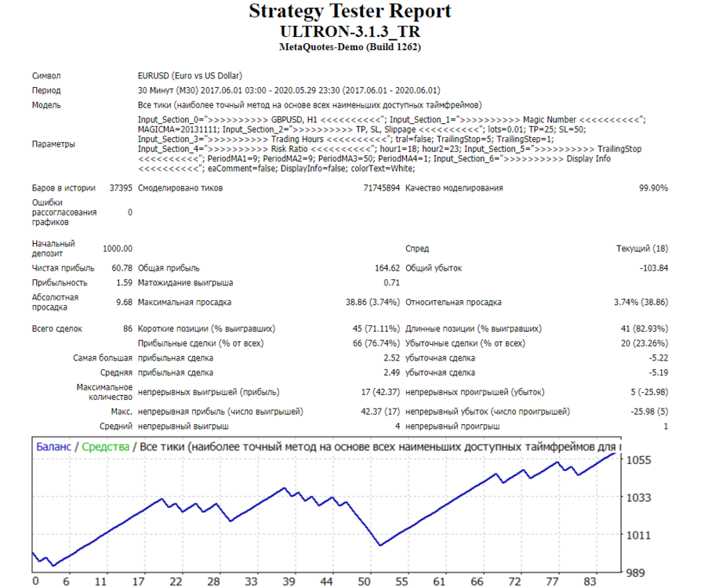The height and width of the screenshot is (588, 719).
Task: Click long positions value 41 (82.93%)
Action: (645, 328)
